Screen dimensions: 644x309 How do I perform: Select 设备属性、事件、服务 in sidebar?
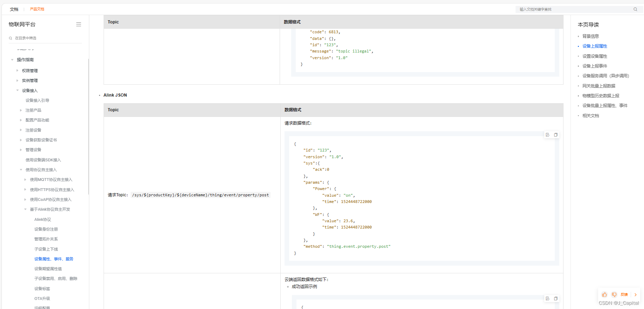[x=54, y=259]
